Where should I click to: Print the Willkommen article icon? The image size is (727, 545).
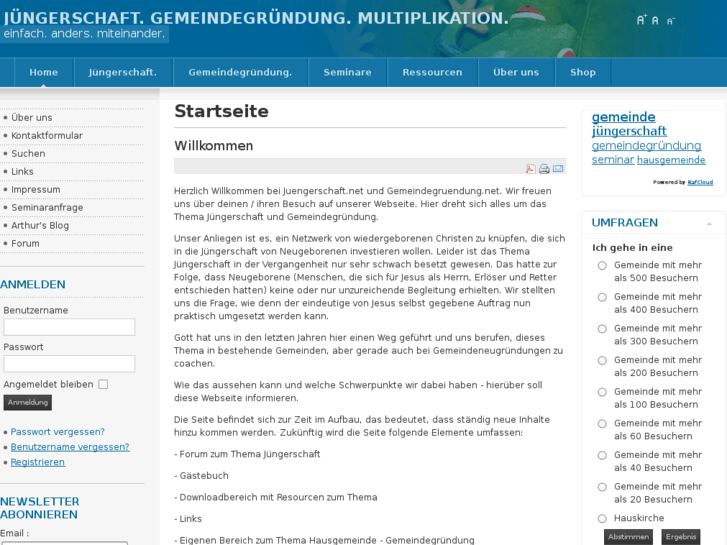544,169
